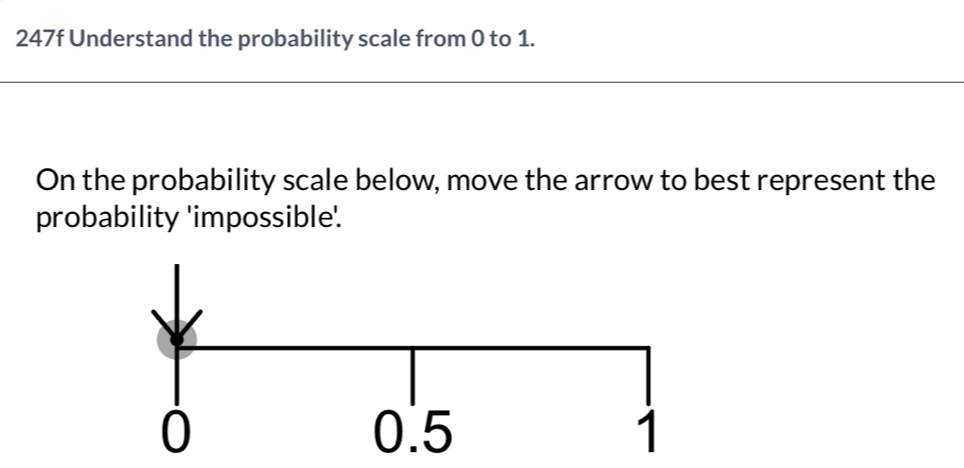Click the horizontal divider line under the title
The height and width of the screenshot is (468, 964).
click(482, 83)
